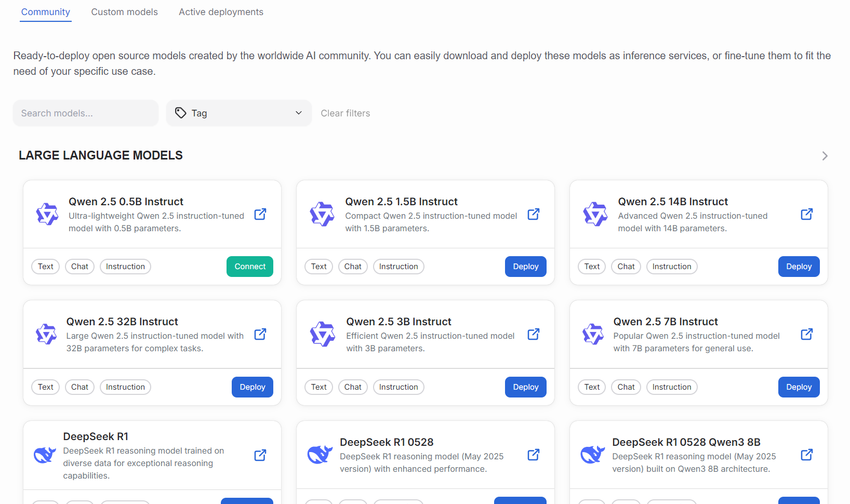Open external link for Qwen 2.5 14B Instruct
This screenshot has height=504, width=850.
pyautogui.click(x=806, y=214)
